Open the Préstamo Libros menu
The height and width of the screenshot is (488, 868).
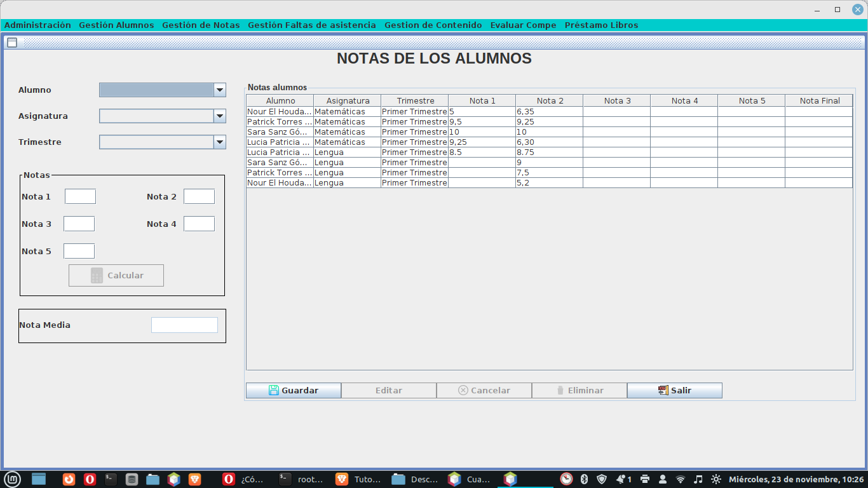pyautogui.click(x=601, y=25)
